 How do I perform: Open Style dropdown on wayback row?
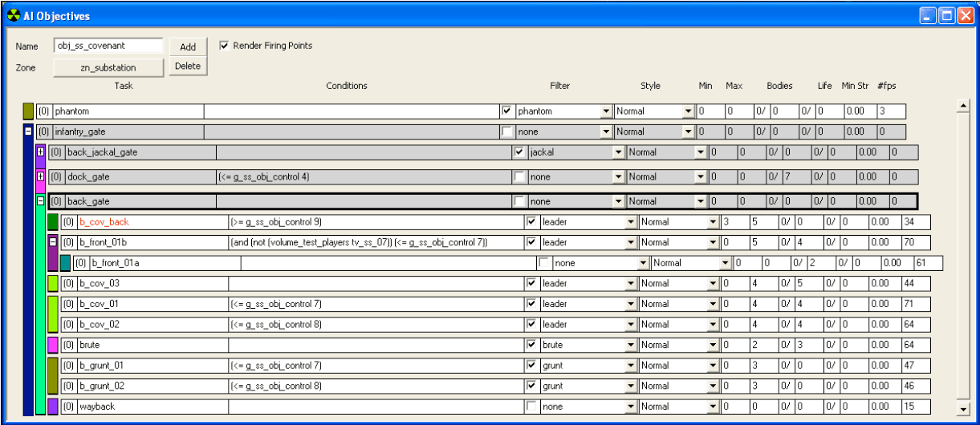tap(713, 407)
